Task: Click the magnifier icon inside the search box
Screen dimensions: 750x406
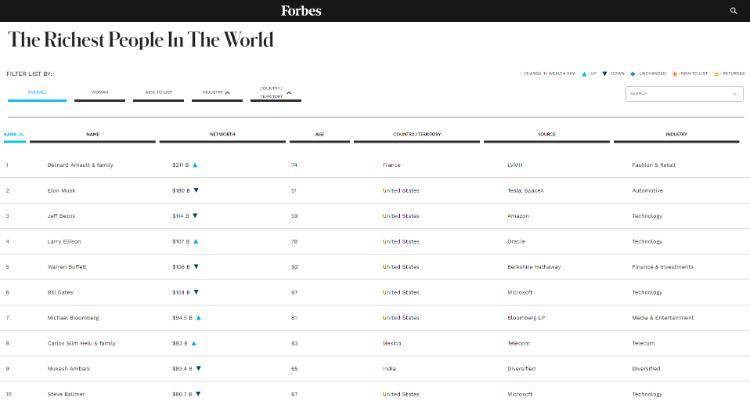Action: point(734,94)
